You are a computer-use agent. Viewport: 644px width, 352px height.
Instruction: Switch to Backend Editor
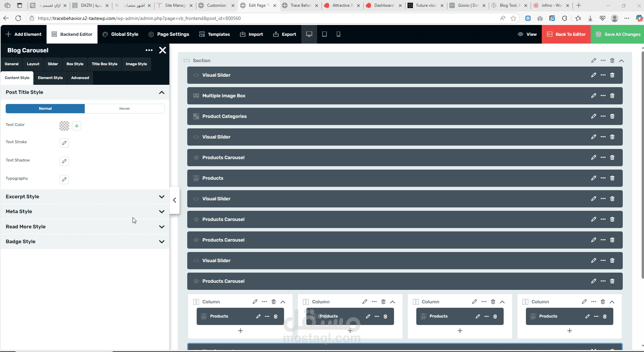click(x=72, y=34)
